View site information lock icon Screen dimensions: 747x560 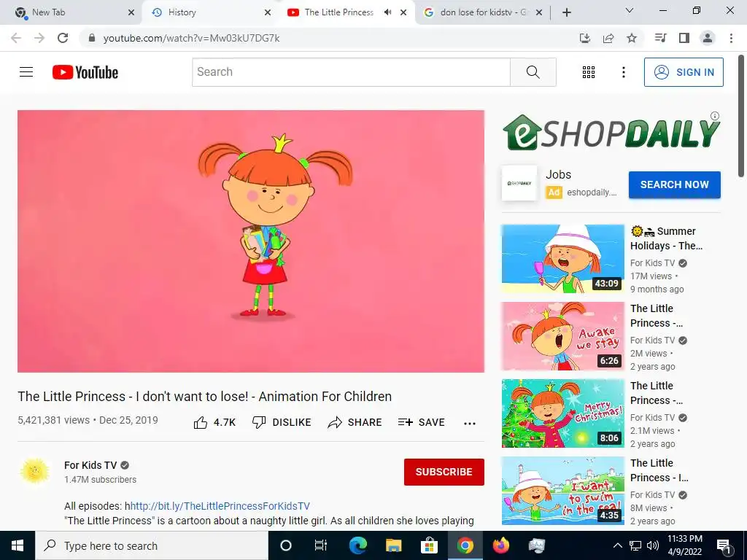point(92,38)
